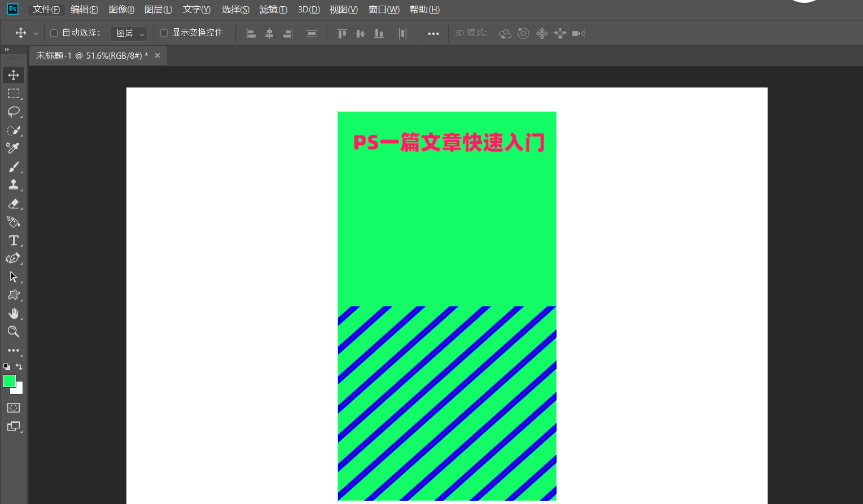Reset default foreground and background colors
Image resolution: width=863 pixels, height=504 pixels.
point(7,367)
